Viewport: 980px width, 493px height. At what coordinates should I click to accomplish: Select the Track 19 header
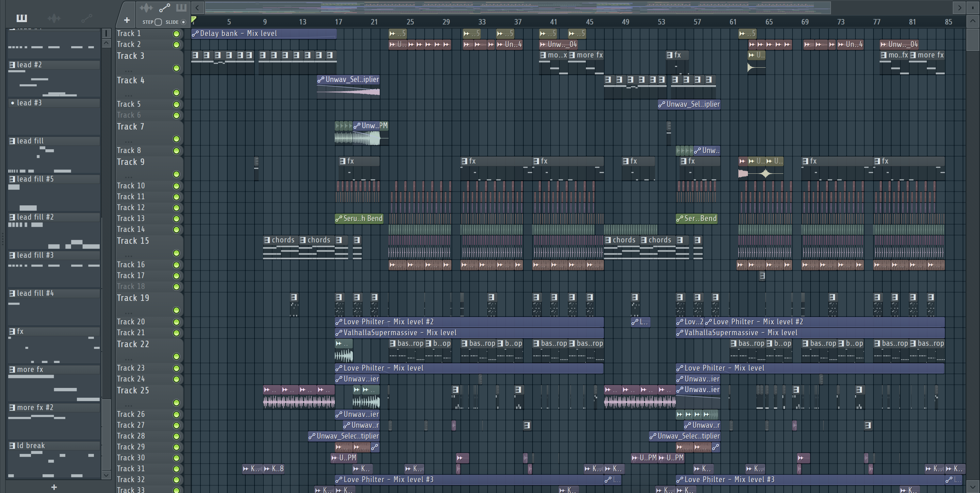point(149,304)
